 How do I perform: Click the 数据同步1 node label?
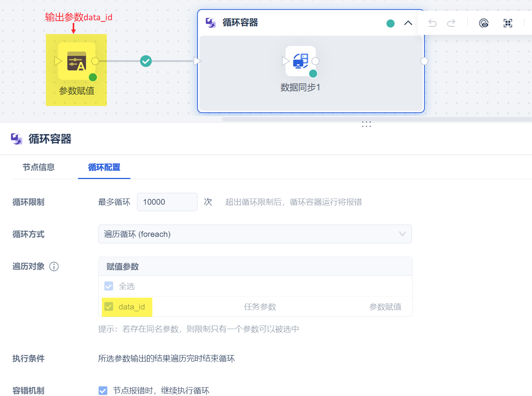click(300, 88)
